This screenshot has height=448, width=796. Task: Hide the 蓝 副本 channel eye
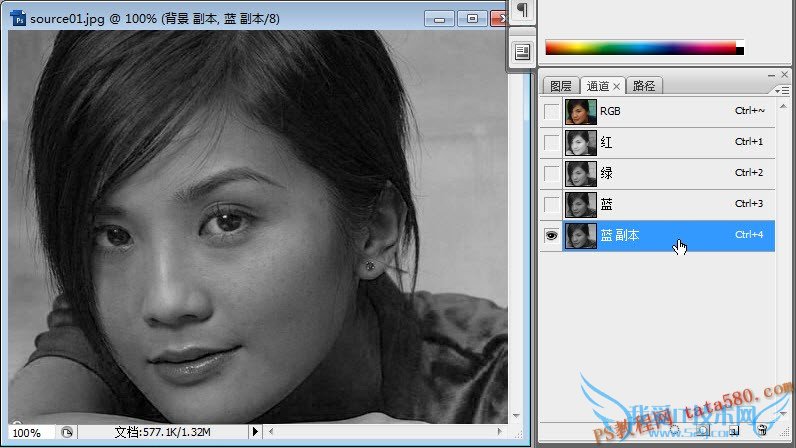click(x=551, y=235)
